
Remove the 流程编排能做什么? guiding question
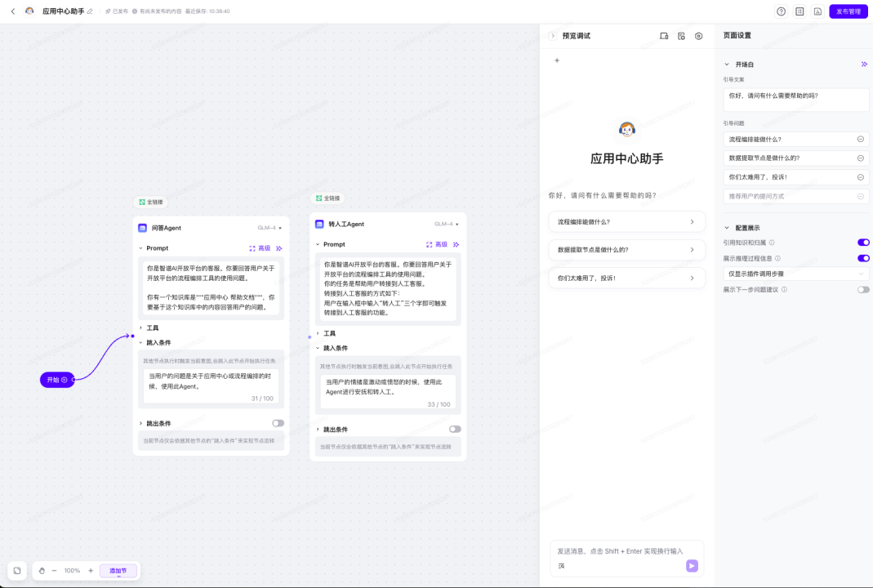click(860, 139)
